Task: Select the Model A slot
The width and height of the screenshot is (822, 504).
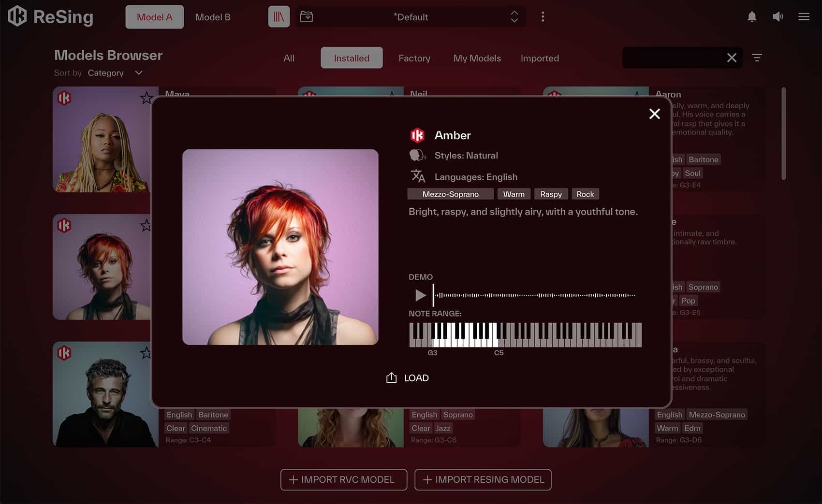Action: click(x=155, y=17)
